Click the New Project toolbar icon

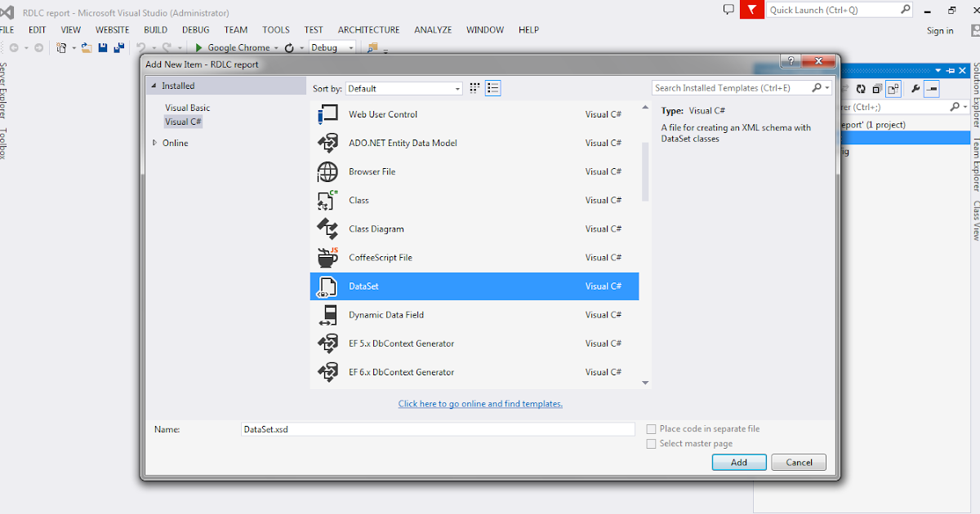tap(62, 48)
